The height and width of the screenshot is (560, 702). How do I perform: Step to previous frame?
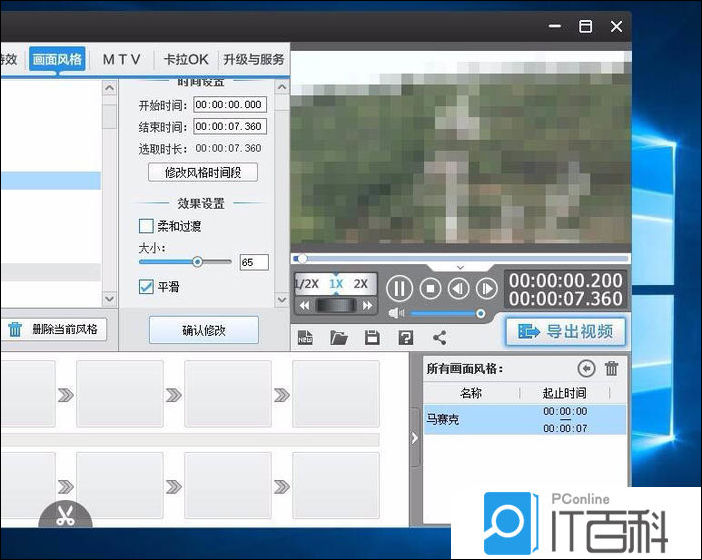(x=458, y=289)
